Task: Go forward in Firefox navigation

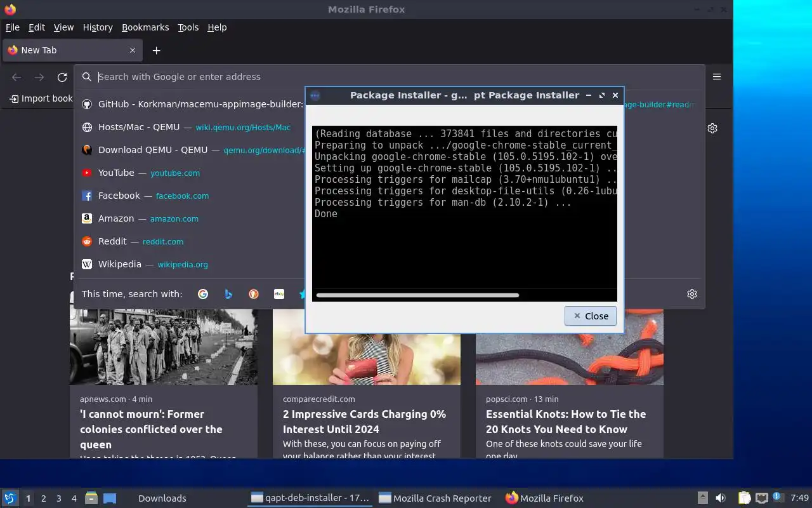Action: pyautogui.click(x=39, y=77)
